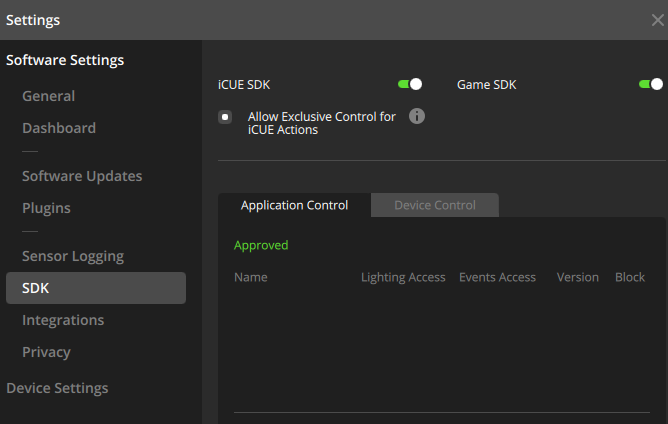
Task: Close the Settings window
Action: click(656, 20)
